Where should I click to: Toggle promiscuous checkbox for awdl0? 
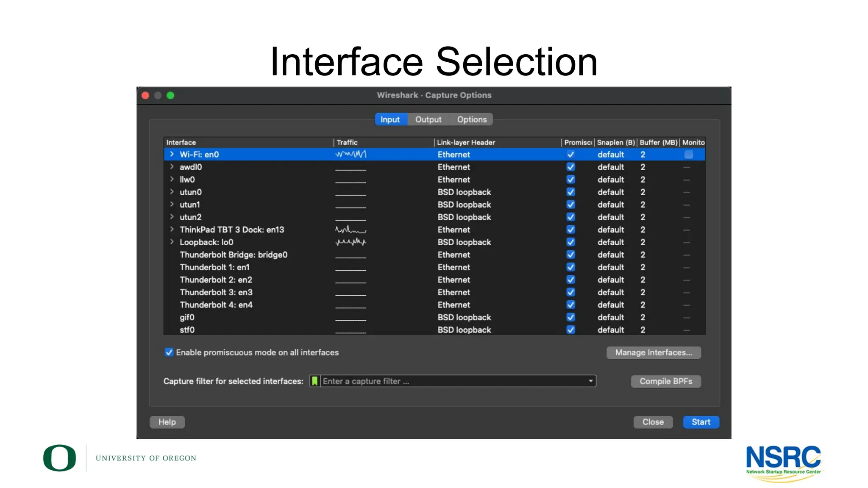click(x=571, y=167)
